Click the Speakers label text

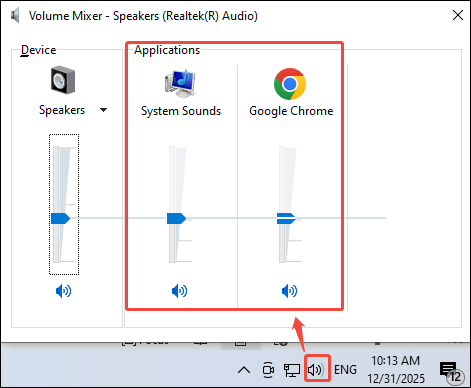click(62, 110)
